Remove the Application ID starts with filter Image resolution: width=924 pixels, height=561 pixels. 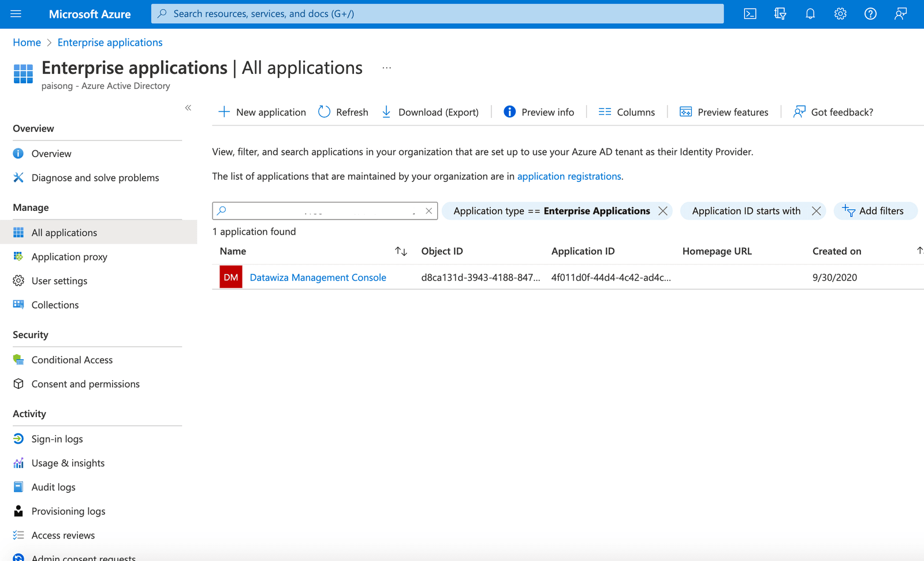click(816, 211)
